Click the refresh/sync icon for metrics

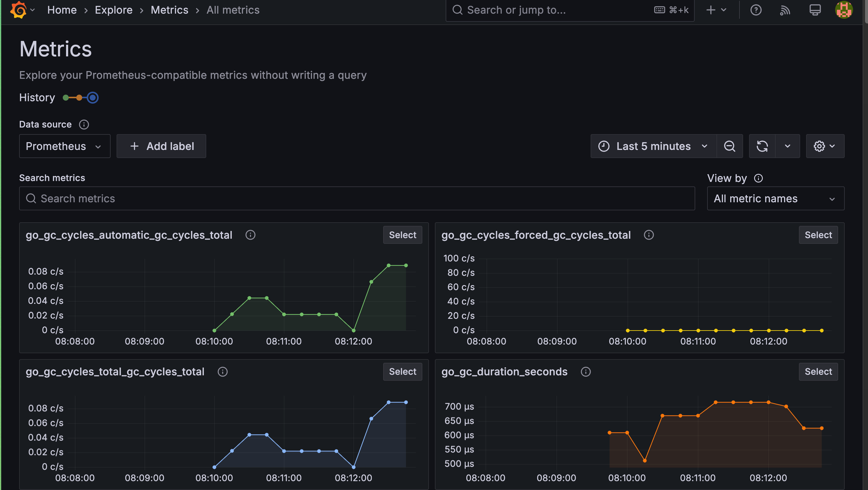(762, 146)
